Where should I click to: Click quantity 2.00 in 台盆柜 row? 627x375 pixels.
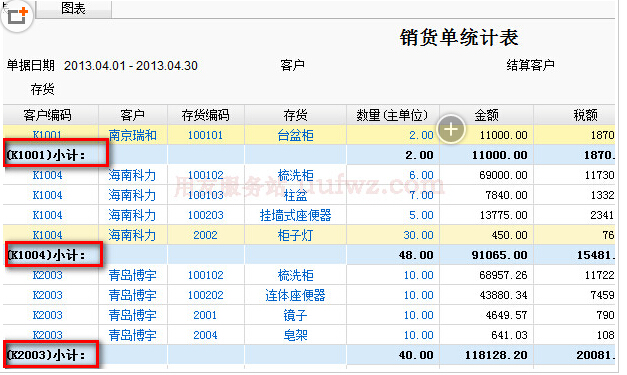421,135
